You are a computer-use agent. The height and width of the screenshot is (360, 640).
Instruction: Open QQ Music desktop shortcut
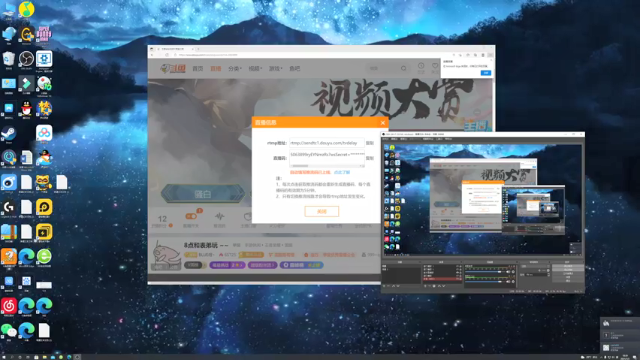(27, 9)
